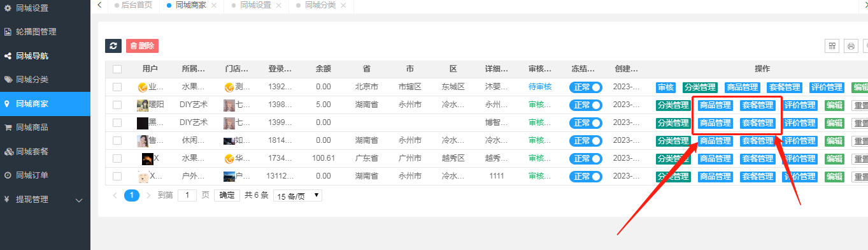Switch to the 同城设置 tab
This screenshot has width=868, height=250.
click(255, 5)
